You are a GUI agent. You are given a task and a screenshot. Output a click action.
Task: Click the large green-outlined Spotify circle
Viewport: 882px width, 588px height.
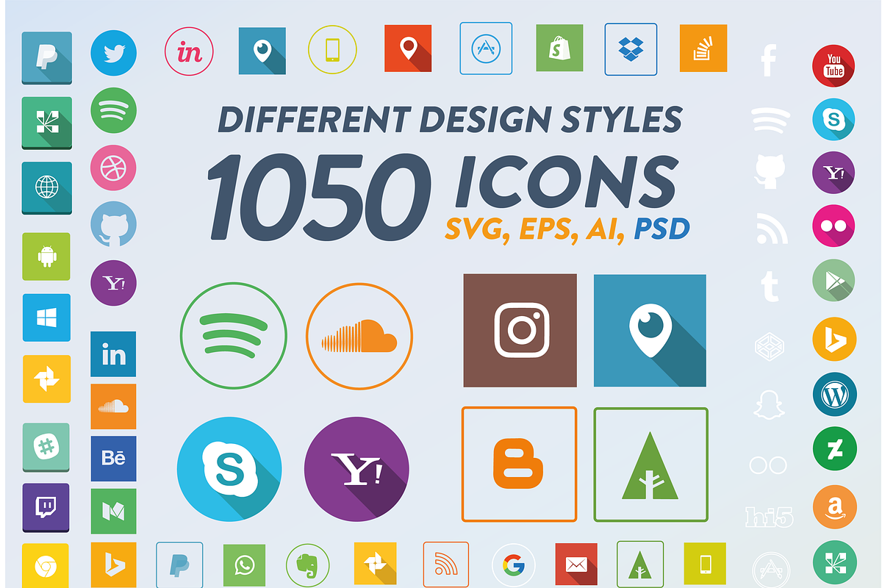click(234, 336)
